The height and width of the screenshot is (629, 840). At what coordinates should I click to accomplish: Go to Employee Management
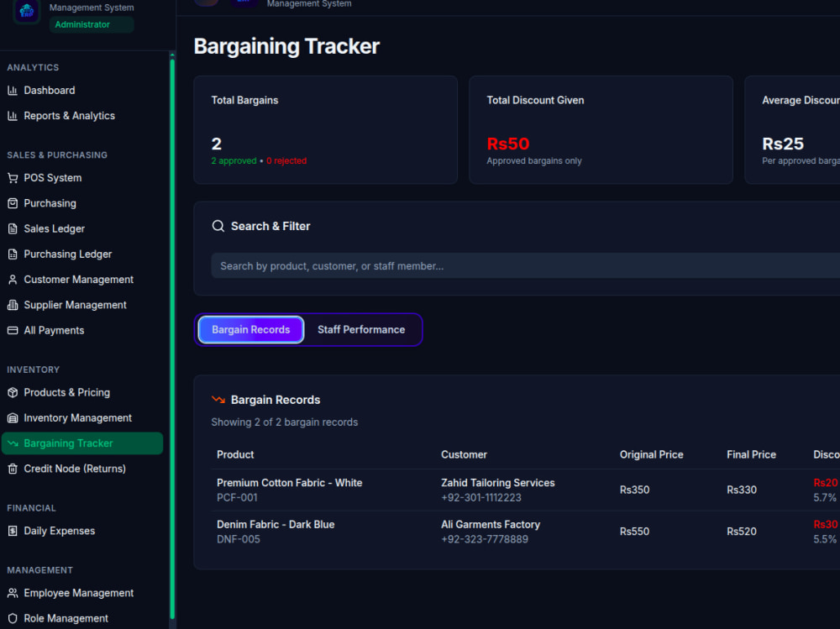(82, 593)
